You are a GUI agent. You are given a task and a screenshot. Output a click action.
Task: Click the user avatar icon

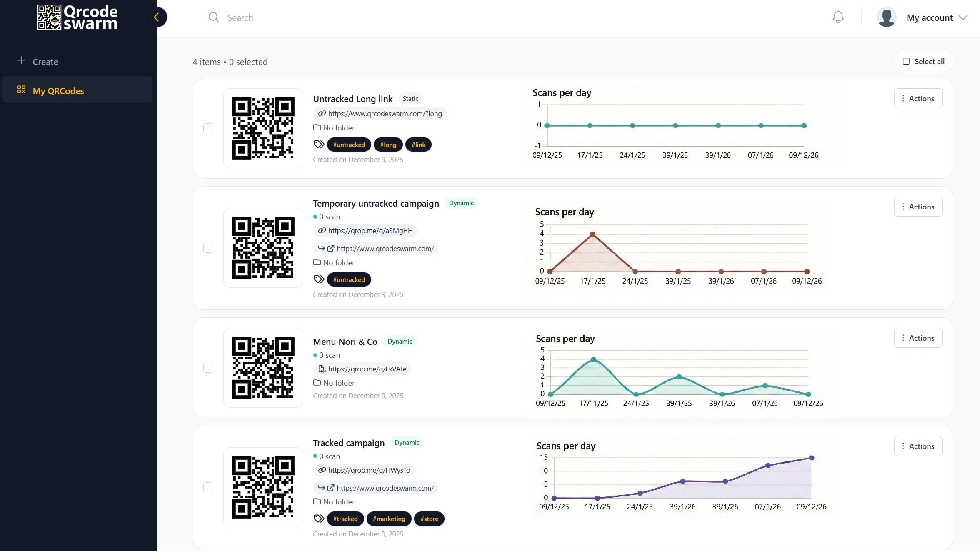tap(886, 17)
